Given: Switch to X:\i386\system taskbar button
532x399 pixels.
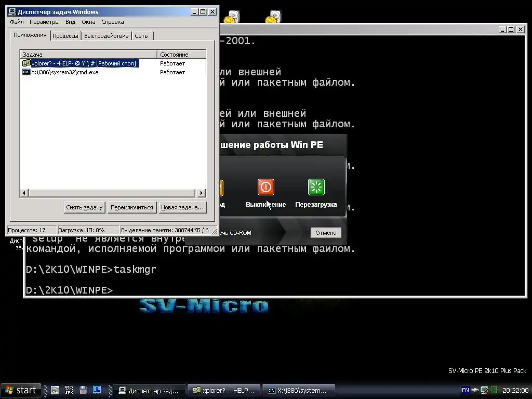Looking at the screenshot, I should coord(299,391).
